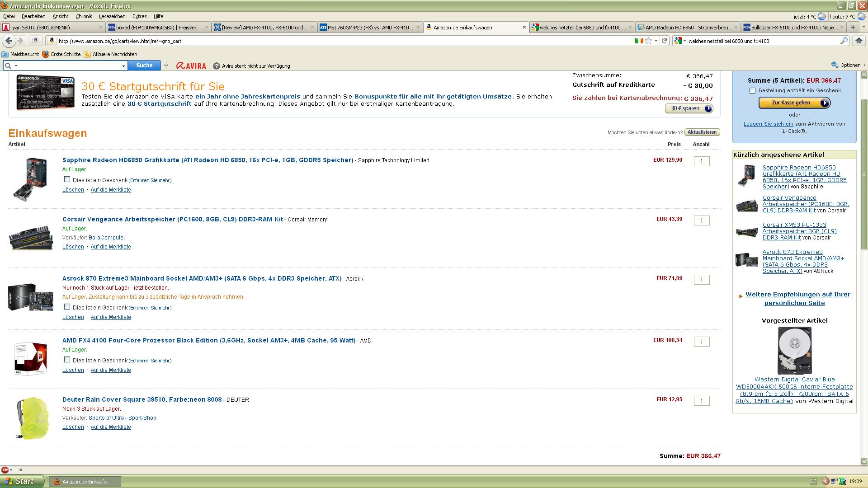Viewport: 868px width, 488px height.
Task: Click the quantity field for Corsair Vengeance RAM
Action: [x=701, y=221]
